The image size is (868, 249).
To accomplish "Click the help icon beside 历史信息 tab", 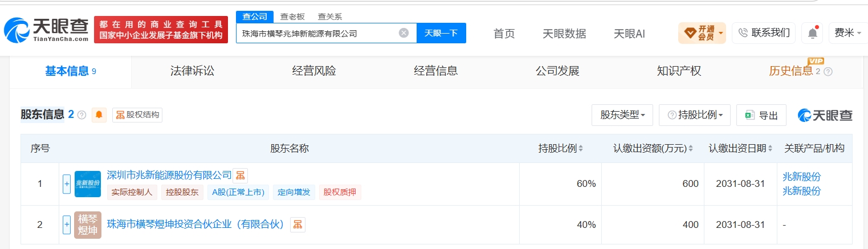I will (828, 72).
